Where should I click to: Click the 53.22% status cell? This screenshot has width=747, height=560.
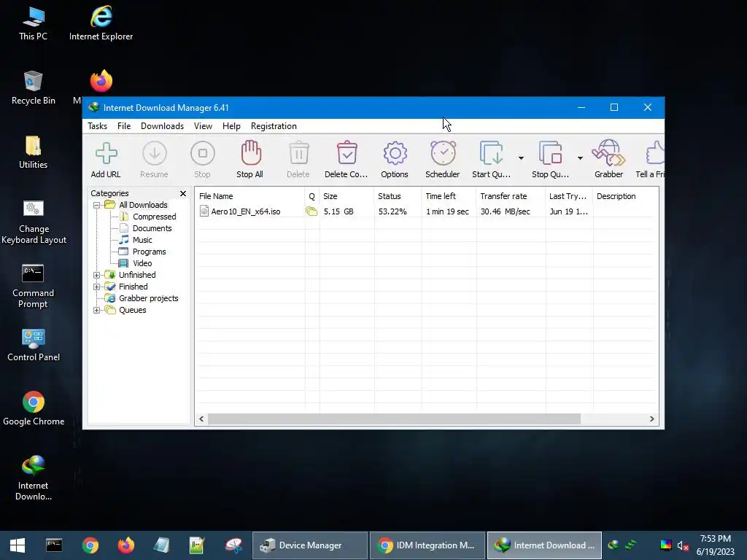(x=392, y=211)
